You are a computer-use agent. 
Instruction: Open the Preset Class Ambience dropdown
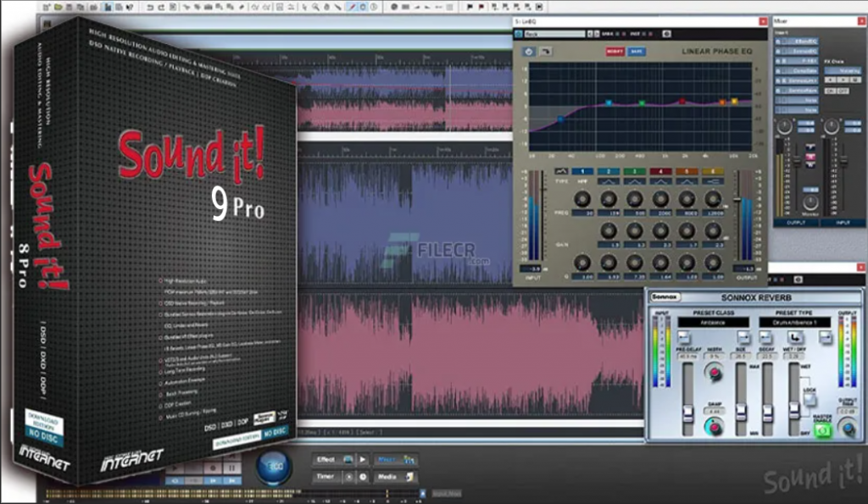(x=713, y=322)
